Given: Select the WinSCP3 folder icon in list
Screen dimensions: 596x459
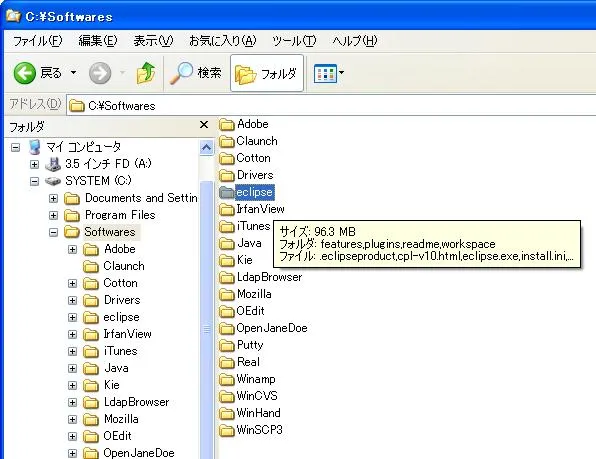Looking at the screenshot, I should tap(227, 430).
